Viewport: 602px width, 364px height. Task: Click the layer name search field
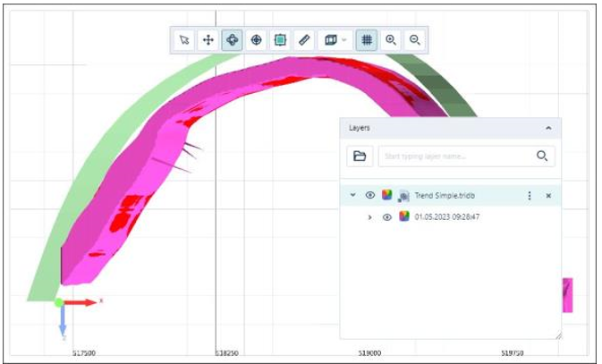point(456,156)
